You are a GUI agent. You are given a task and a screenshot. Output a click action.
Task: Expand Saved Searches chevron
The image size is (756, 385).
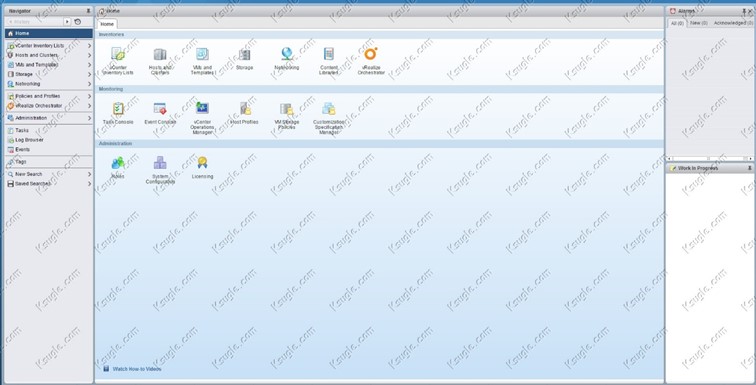point(90,184)
